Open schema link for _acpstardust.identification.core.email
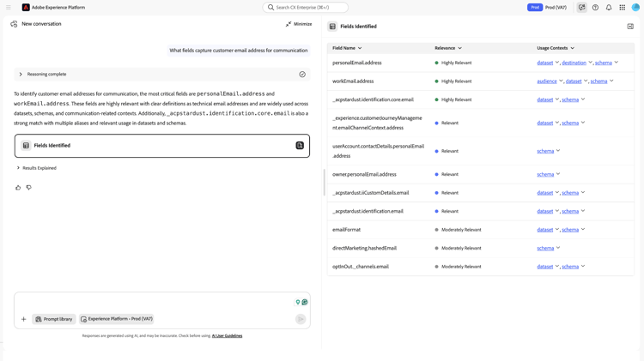This screenshot has width=644, height=361. [570, 99]
